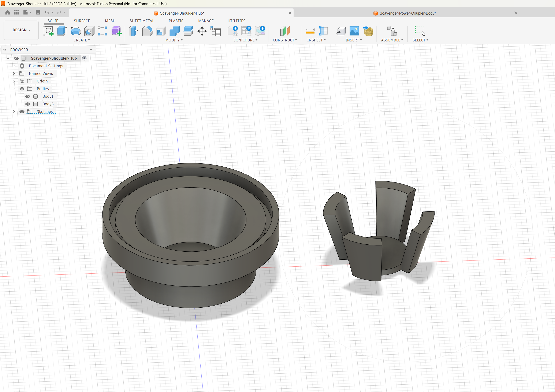Select the Combine tool

(175, 31)
